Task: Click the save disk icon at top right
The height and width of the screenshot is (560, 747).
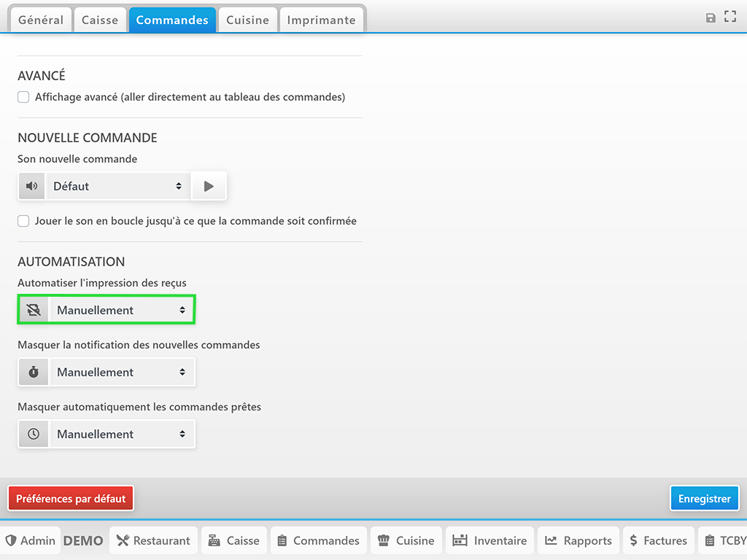Action: click(711, 17)
